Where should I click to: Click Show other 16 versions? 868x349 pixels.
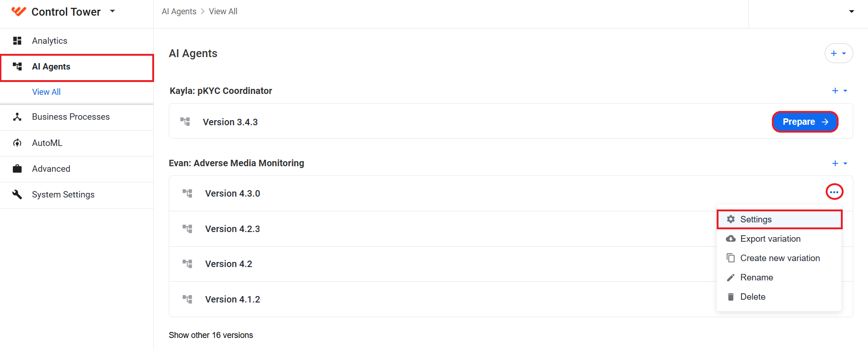[211, 335]
